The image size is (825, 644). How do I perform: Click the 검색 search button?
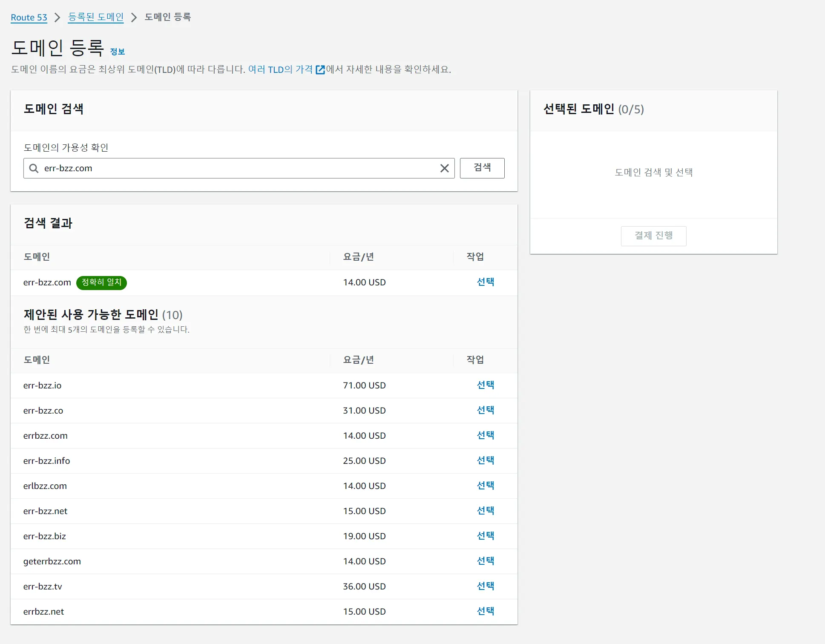(482, 168)
